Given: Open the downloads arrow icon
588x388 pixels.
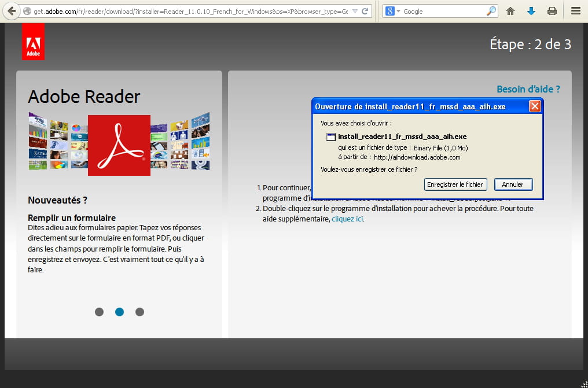Looking at the screenshot, I should [531, 11].
